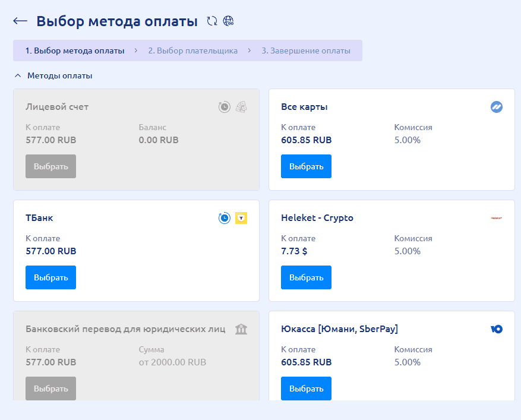Collapse the Методы оплаты section
Screen dimensions: 521x420
(x=18, y=76)
